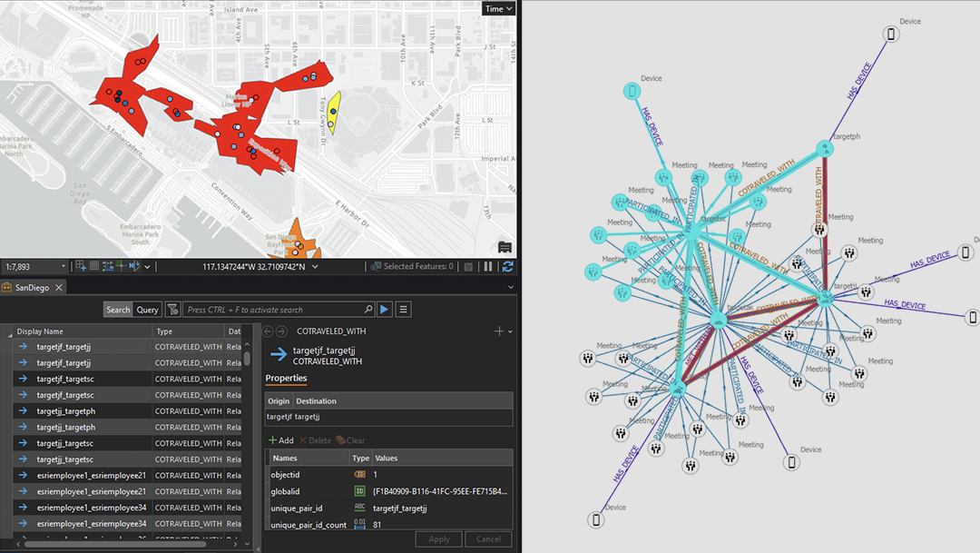
Task: Click the Delete properties icon
Action: coord(317,440)
